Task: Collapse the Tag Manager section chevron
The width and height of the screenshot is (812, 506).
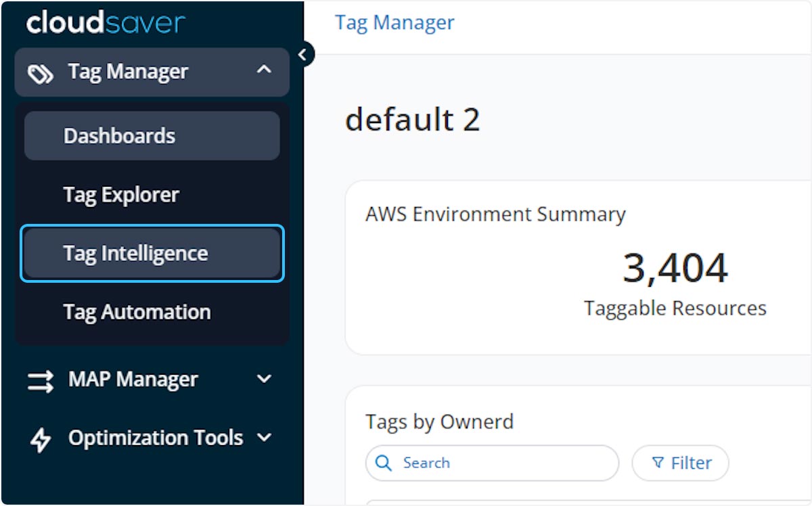Action: [x=264, y=70]
